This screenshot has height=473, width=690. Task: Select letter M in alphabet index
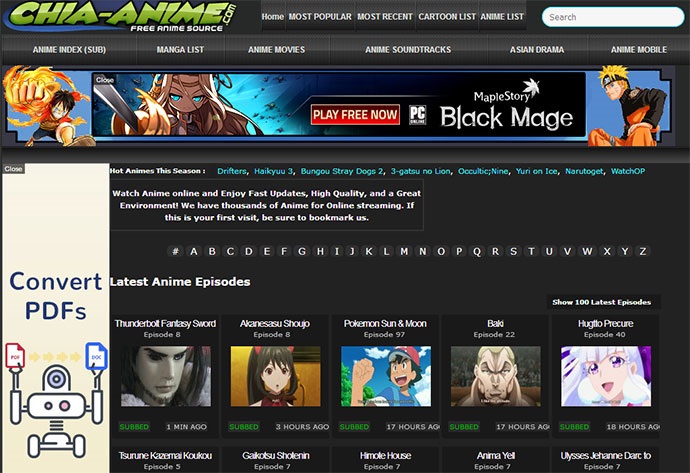pyautogui.click(x=404, y=251)
